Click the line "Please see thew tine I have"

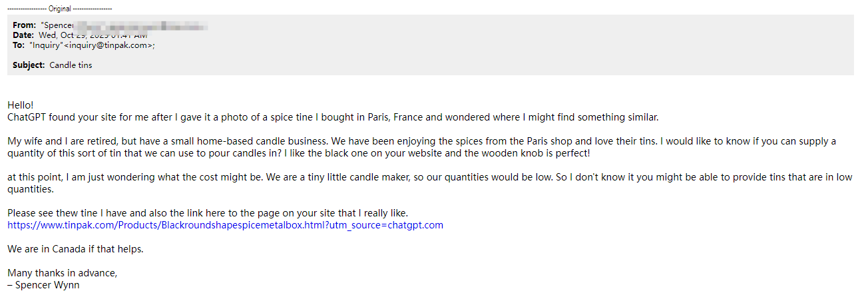(206, 213)
